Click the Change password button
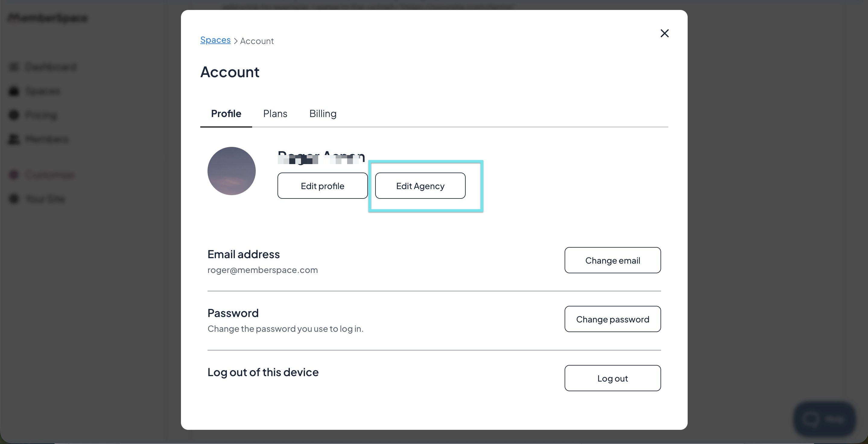The image size is (868, 444). point(612,319)
